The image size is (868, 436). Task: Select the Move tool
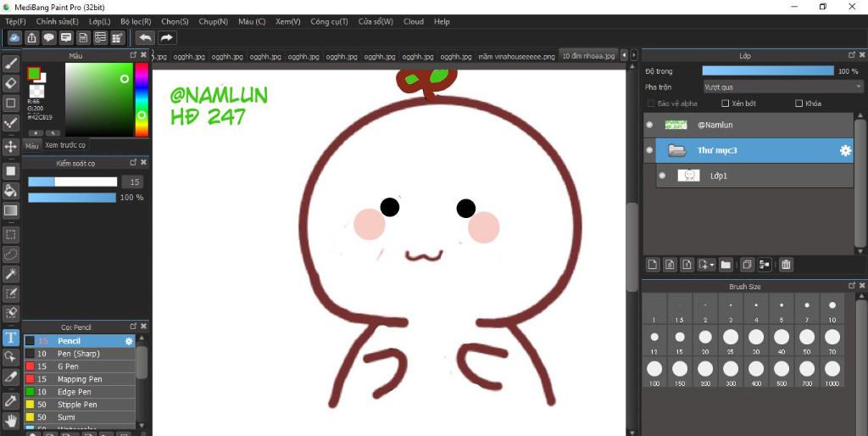[10, 147]
